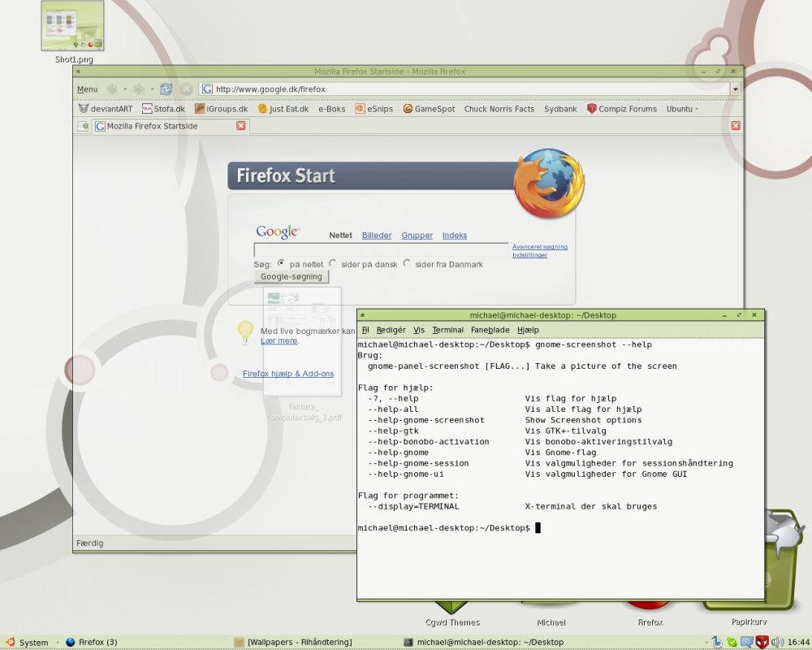Image resolution: width=812 pixels, height=650 pixels.
Task: Open Firefox hjælp & Add-ons link
Action: tap(288, 374)
